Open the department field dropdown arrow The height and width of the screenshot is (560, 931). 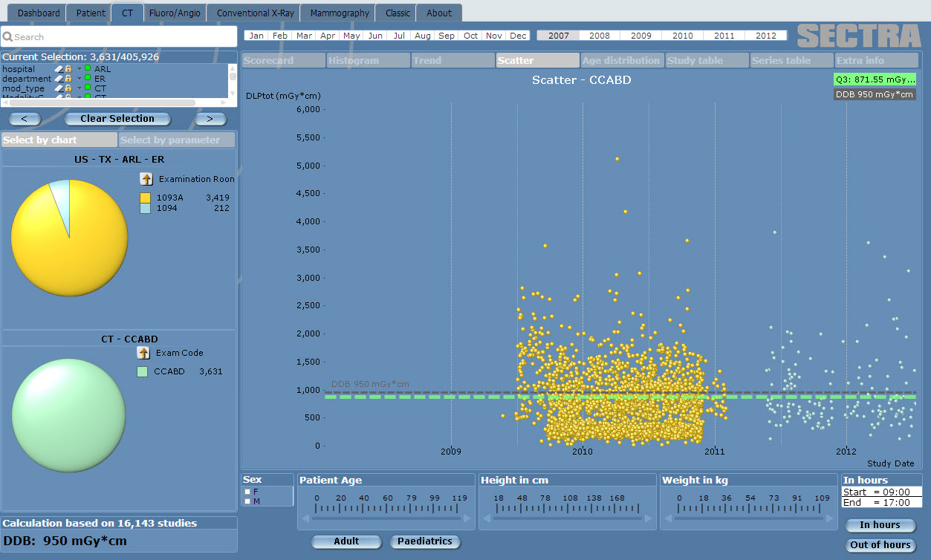pyautogui.click(x=79, y=79)
